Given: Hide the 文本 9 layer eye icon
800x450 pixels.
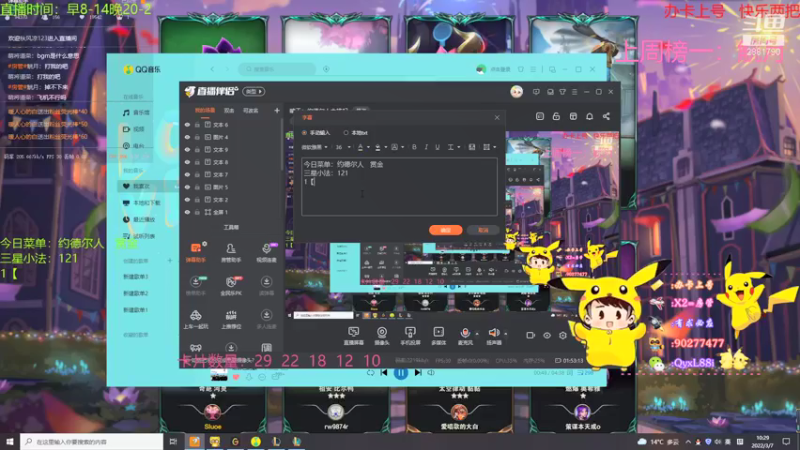Looking at the screenshot, I should click(187, 149).
